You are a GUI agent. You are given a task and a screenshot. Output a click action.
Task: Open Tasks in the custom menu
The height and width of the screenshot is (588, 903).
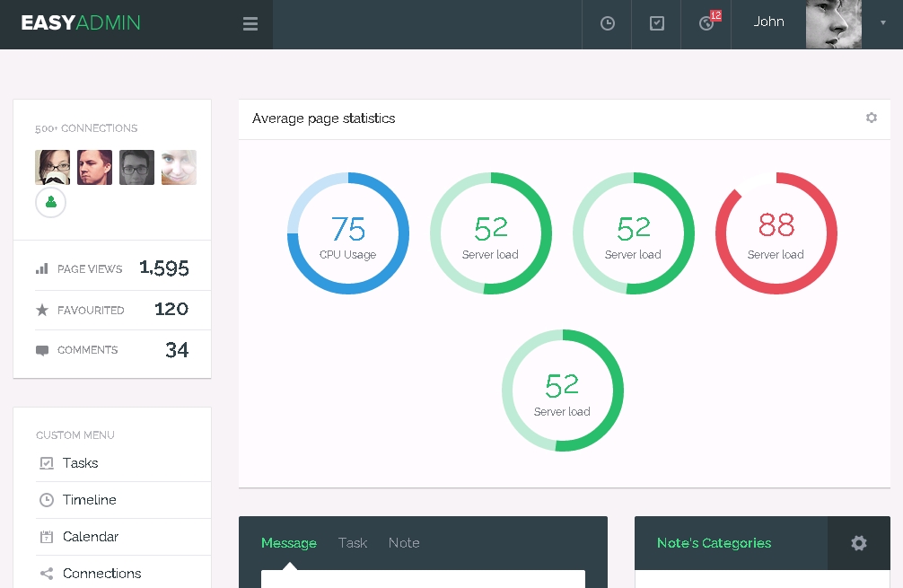[x=80, y=463]
